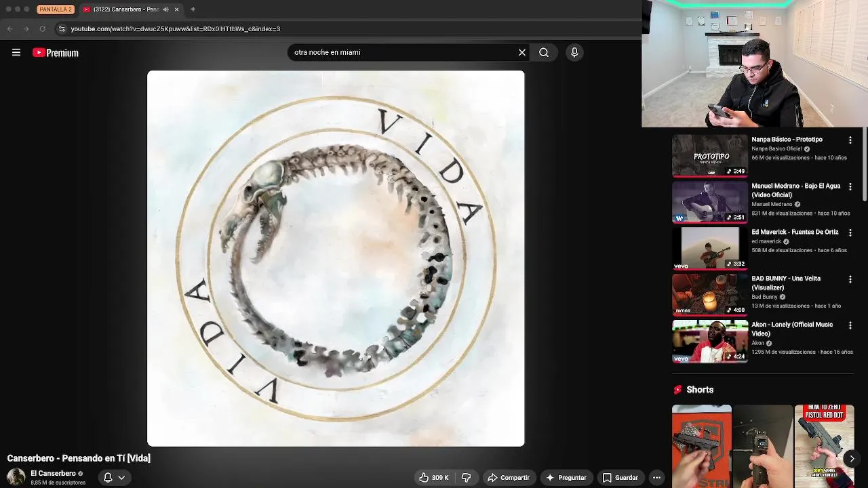Open El Canserbero channel name link

(x=53, y=474)
